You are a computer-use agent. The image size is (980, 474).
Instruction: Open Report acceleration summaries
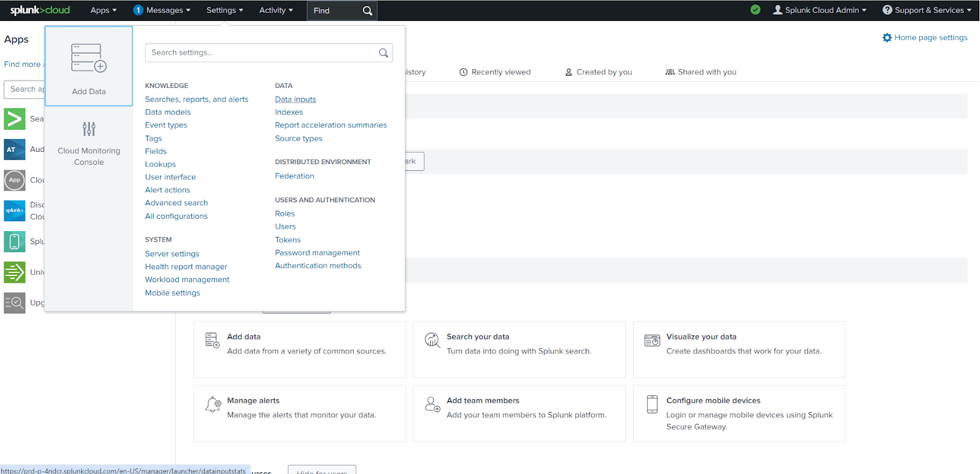click(x=331, y=125)
